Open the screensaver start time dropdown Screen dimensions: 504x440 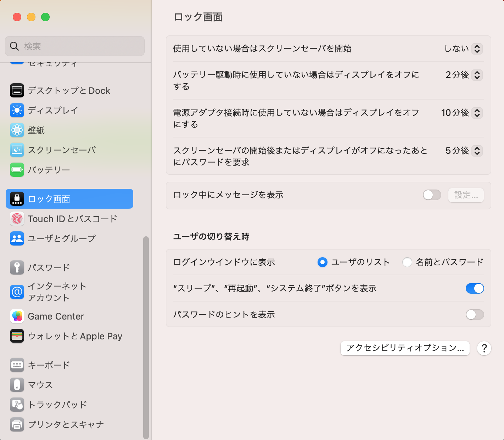(477, 49)
